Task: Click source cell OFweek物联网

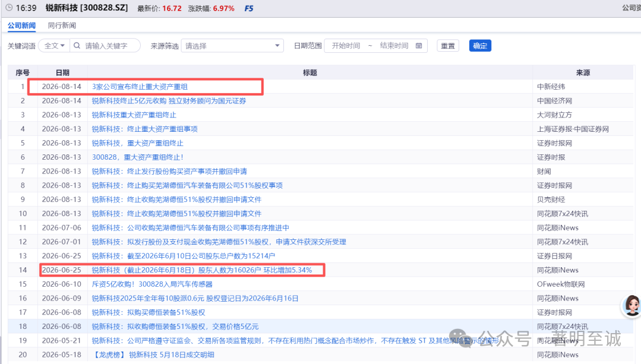Action: [561, 284]
